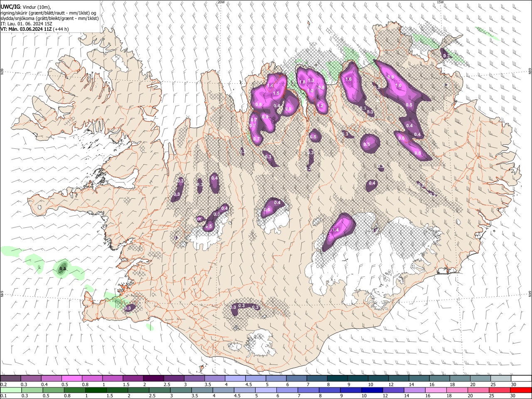Click the '1.3' value in the northern pink area
The image size is (532, 399).
coord(310,80)
